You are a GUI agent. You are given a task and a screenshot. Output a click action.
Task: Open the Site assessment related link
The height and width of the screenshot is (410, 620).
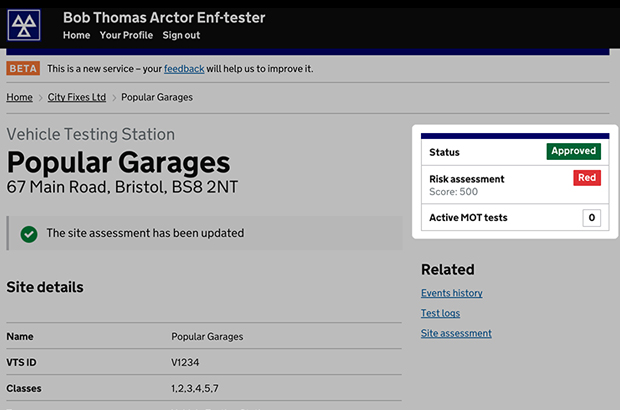click(456, 333)
